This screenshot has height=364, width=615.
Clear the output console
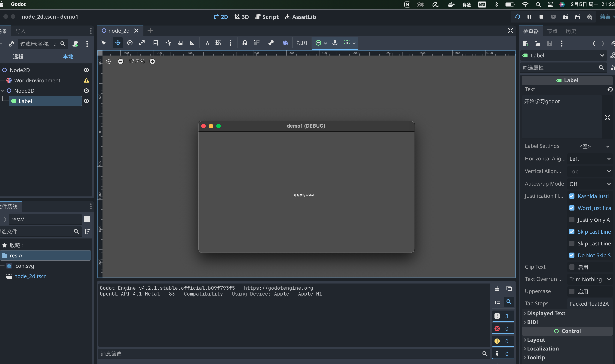coord(497,288)
